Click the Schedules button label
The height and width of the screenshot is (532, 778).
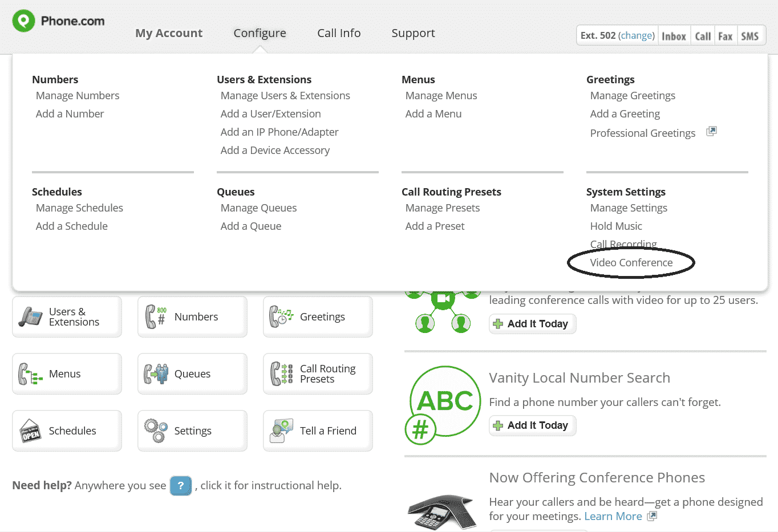(x=72, y=431)
